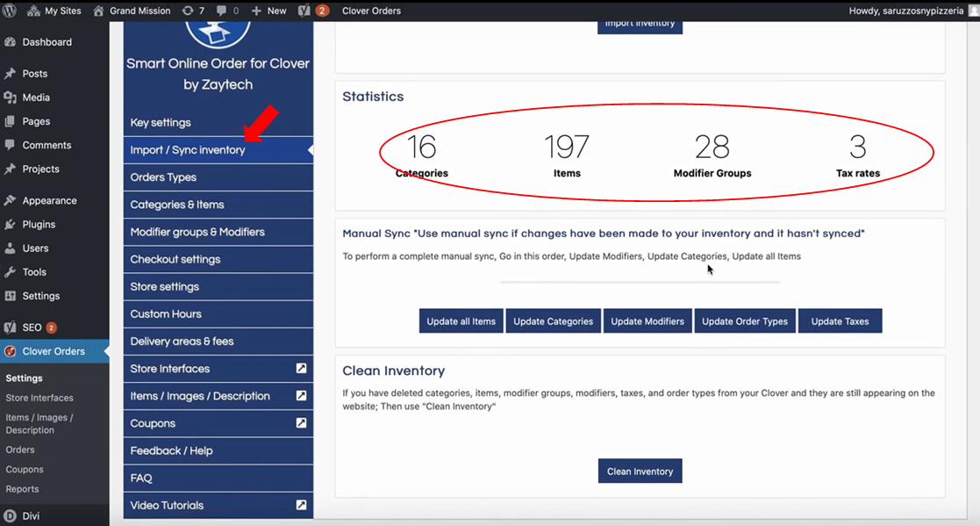980x526 pixels.
Task: Open Store Interfaces submenu link
Action: coord(39,398)
